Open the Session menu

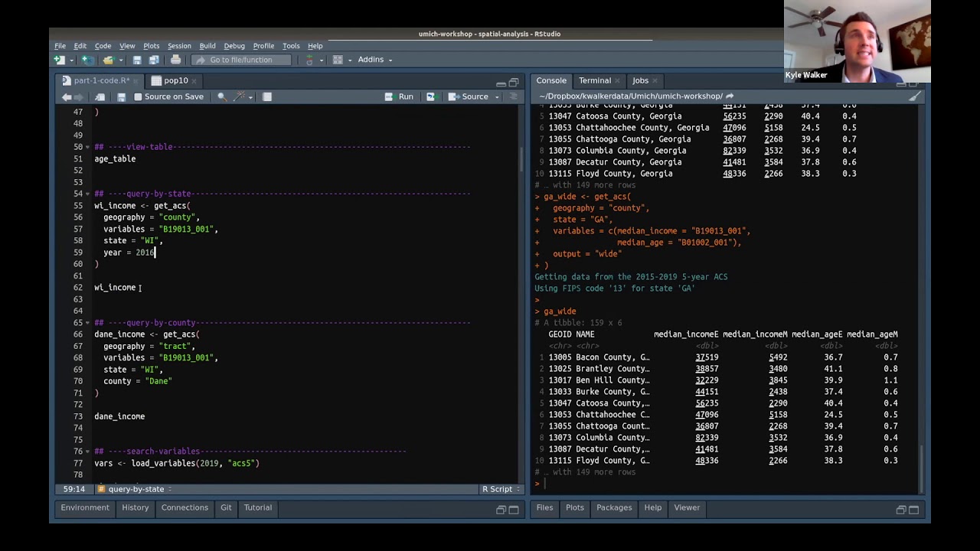coord(179,46)
